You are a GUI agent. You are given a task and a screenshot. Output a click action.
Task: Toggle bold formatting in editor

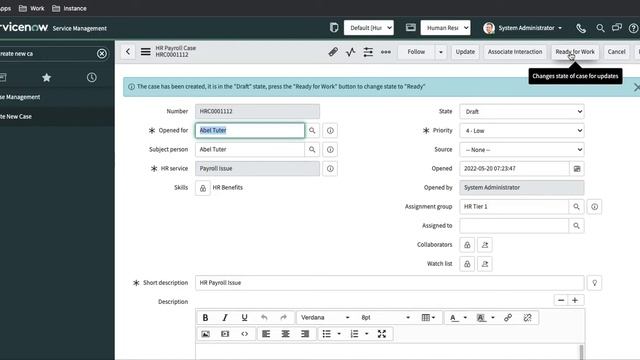205,318
